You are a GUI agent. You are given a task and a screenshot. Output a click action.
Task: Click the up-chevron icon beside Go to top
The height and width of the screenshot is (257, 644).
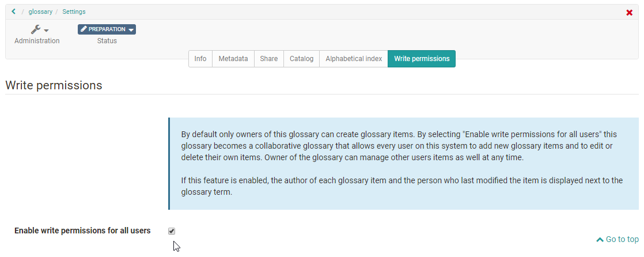(x=600, y=240)
